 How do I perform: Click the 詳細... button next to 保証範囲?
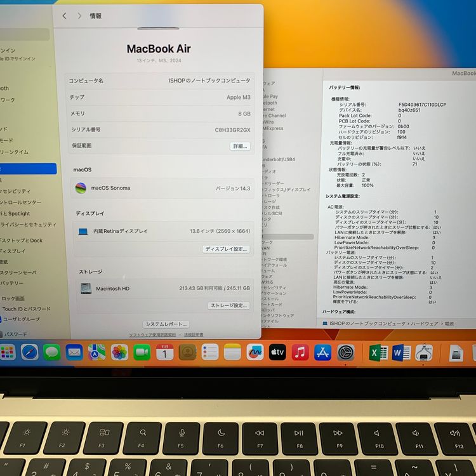pyautogui.click(x=240, y=147)
